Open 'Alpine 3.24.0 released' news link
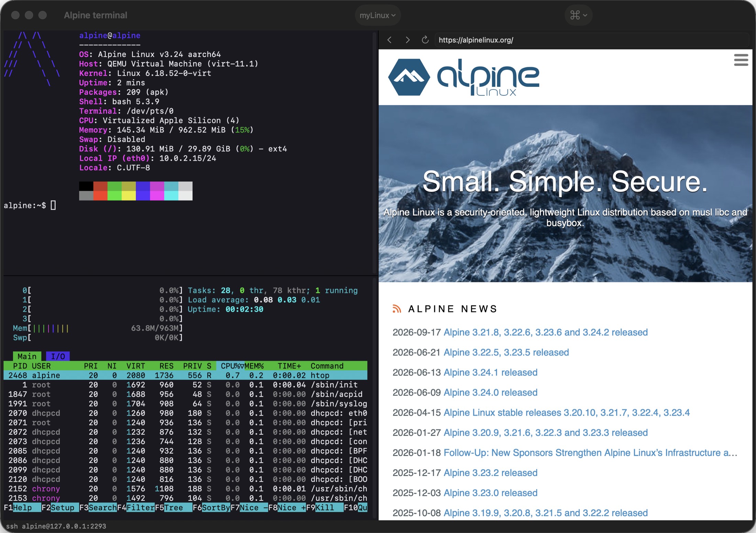 pyautogui.click(x=490, y=393)
